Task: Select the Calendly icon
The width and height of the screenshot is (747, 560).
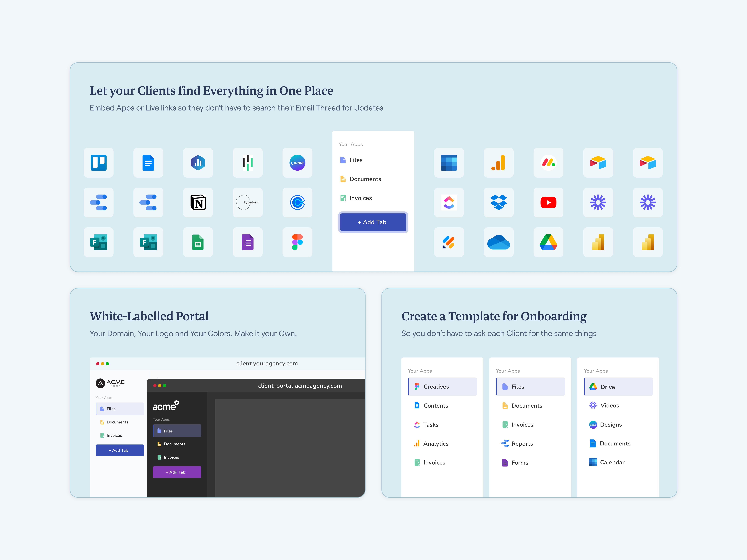Action: click(297, 203)
